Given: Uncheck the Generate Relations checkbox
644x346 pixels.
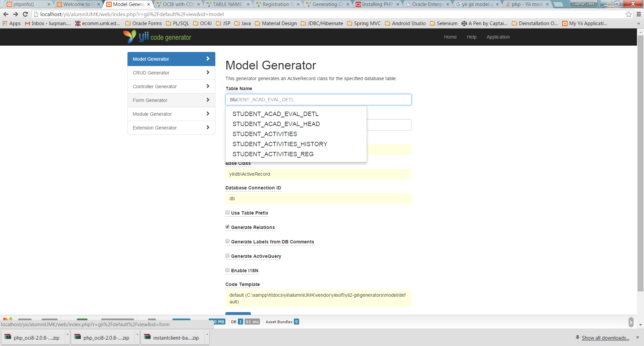Looking at the screenshot, I should click(227, 226).
